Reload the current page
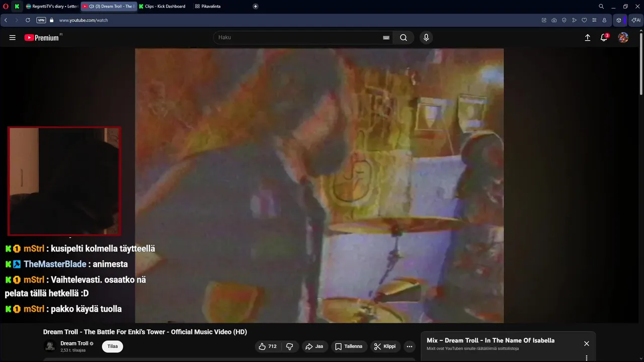 (28, 20)
